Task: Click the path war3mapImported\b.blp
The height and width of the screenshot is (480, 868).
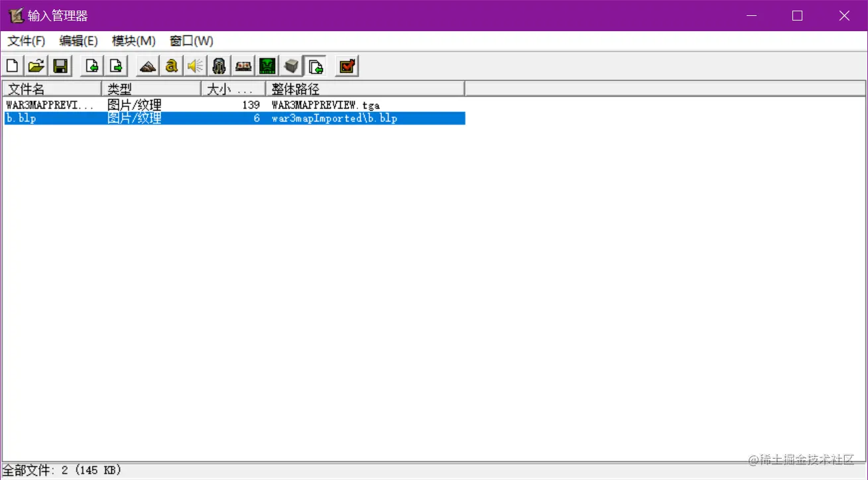Action: click(x=334, y=119)
